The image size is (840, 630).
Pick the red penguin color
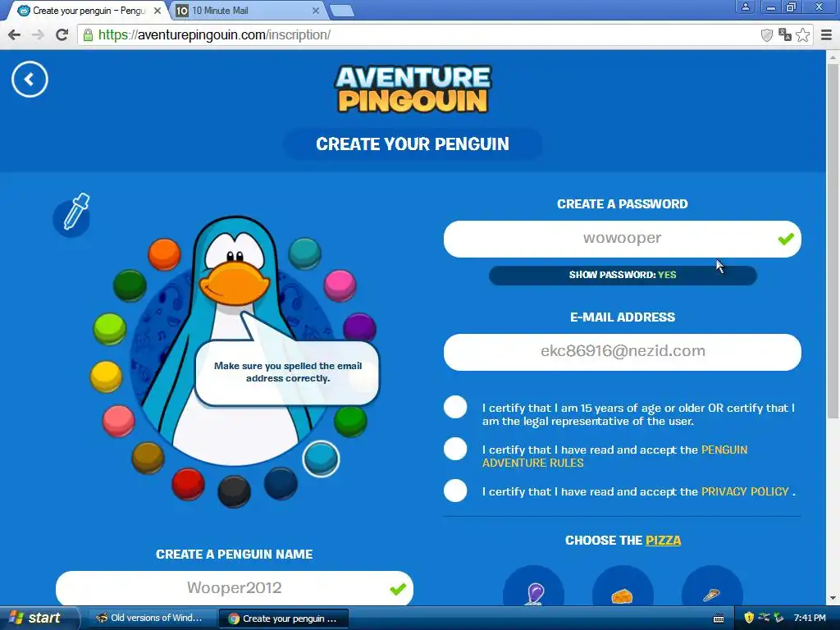188,484
